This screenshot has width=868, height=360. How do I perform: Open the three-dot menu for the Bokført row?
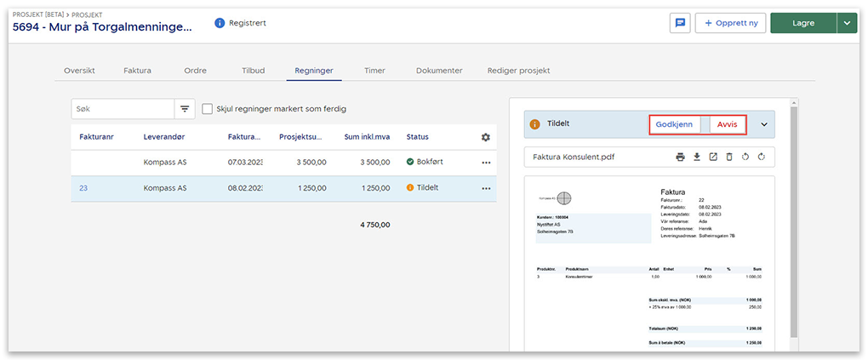486,162
